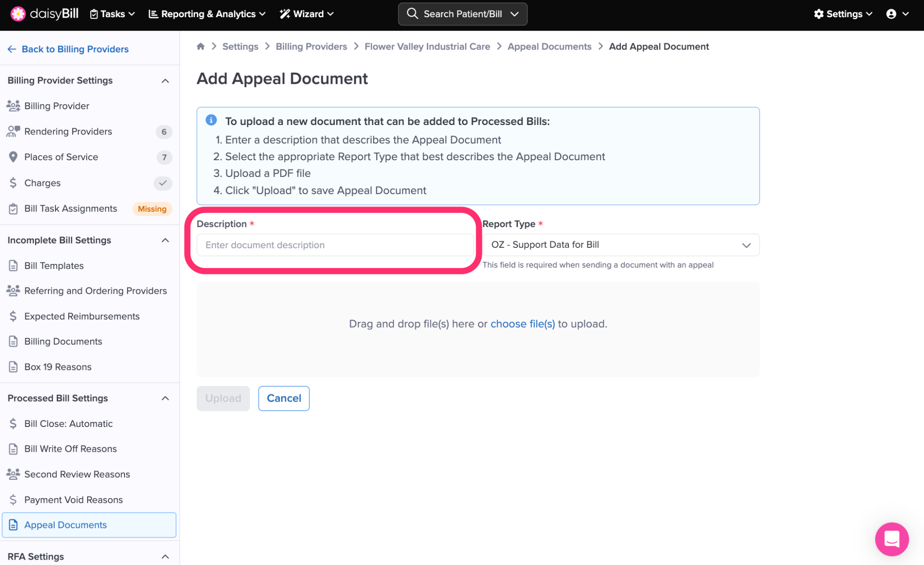The height and width of the screenshot is (565, 924).
Task: Open the Wizard menu
Action: pos(307,14)
